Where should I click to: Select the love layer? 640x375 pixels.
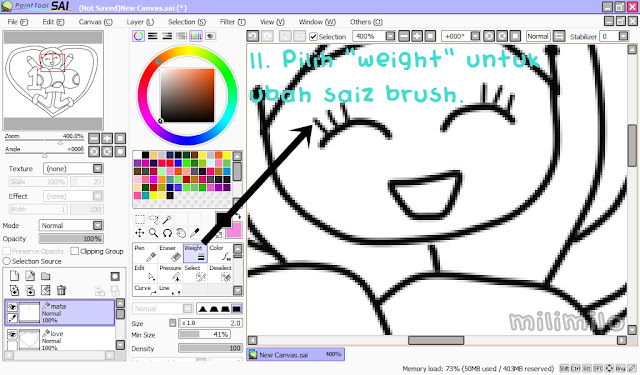(60, 339)
